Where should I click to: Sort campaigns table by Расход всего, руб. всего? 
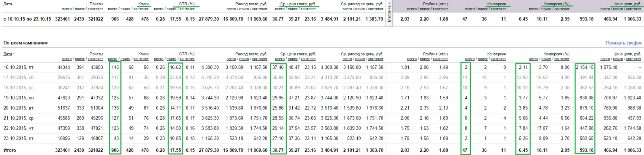tap(231, 59)
